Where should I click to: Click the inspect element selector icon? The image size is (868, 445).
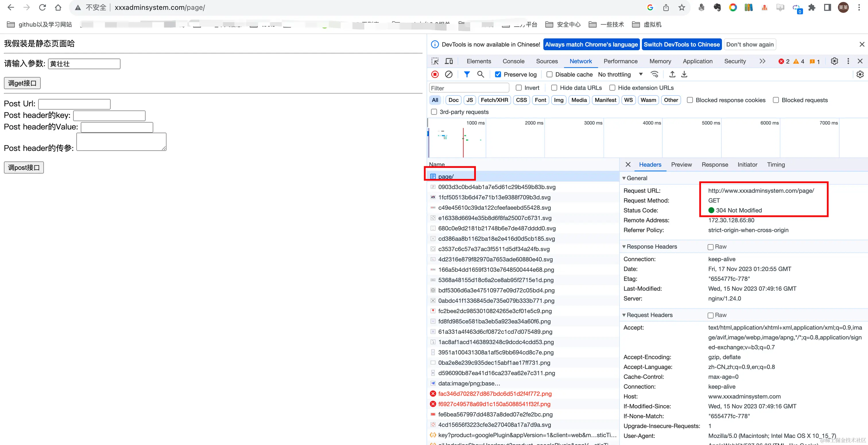(435, 61)
